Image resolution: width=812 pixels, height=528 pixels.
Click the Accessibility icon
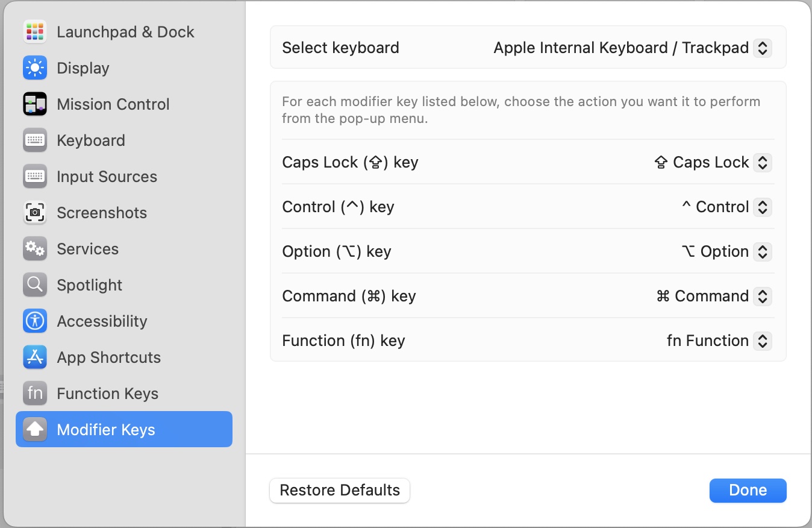click(x=34, y=321)
